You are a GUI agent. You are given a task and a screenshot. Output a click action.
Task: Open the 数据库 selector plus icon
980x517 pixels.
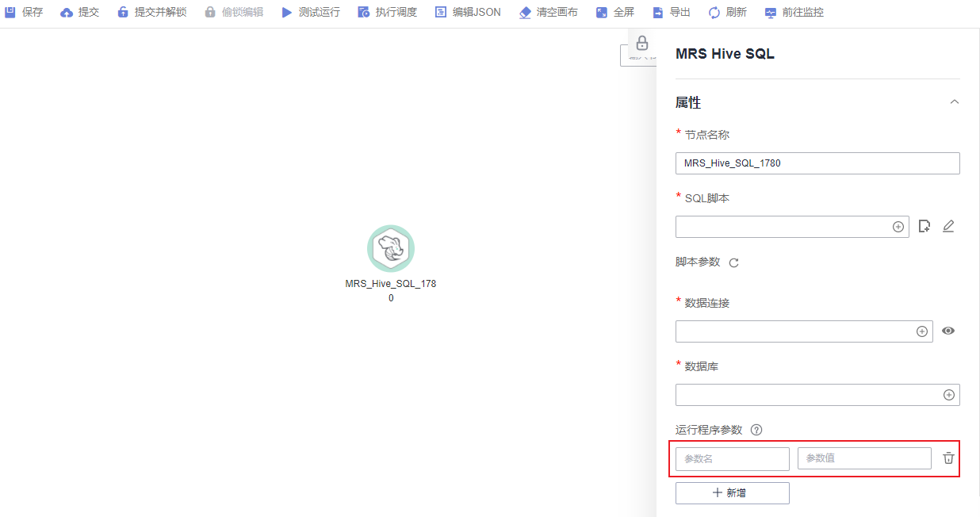(x=948, y=394)
